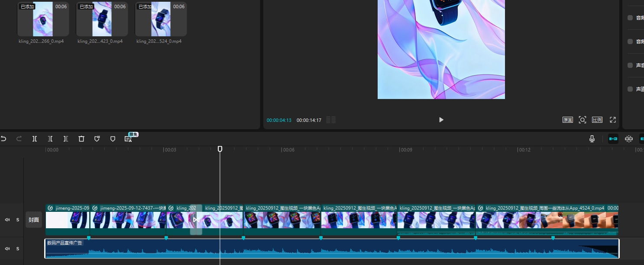The height and width of the screenshot is (265, 644).
Task: Click the total duration 00:00:14:17
Action: (x=309, y=120)
